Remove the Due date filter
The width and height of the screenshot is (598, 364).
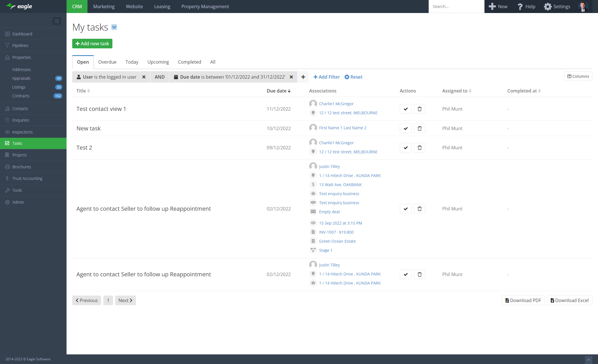click(x=291, y=77)
